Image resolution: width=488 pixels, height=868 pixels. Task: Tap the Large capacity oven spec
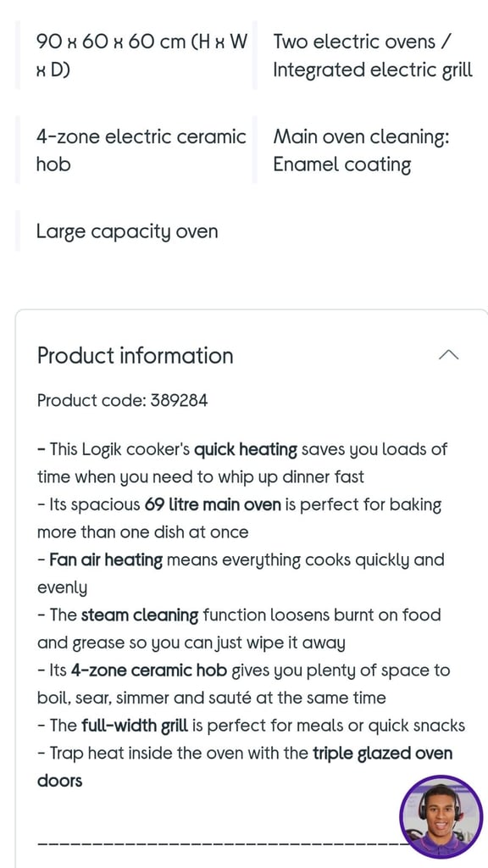coord(127,231)
